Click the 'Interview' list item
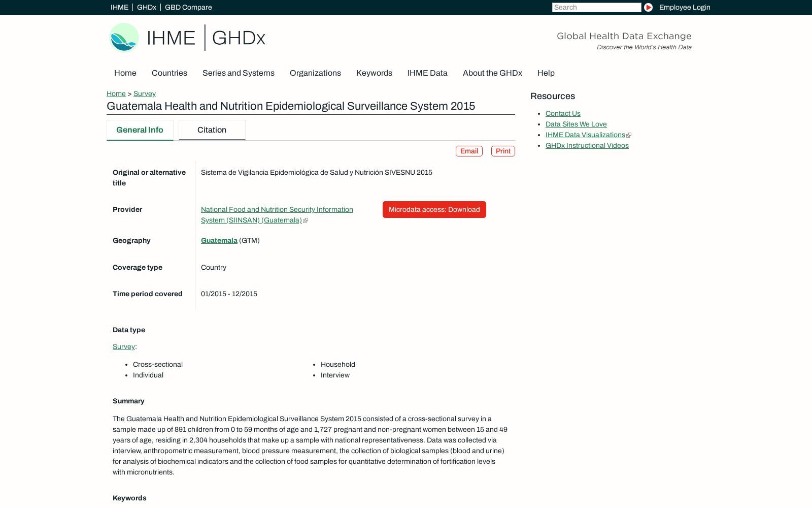 (x=335, y=375)
